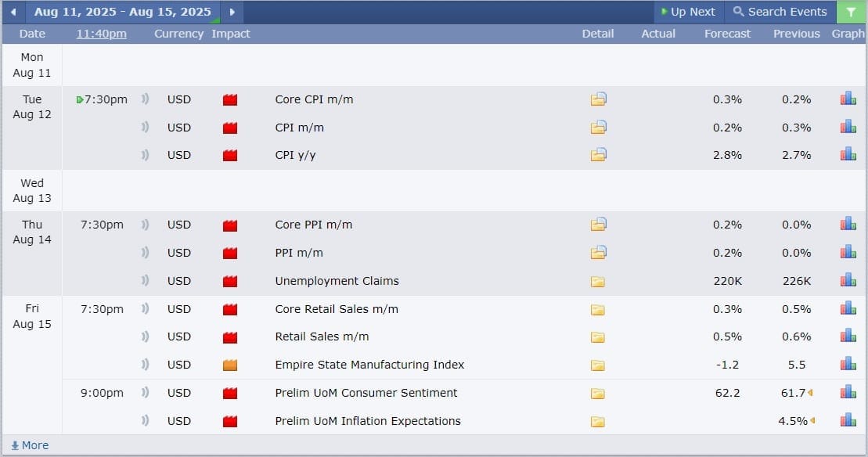
Task: Show graph for Empire State Manufacturing Index
Action: (848, 365)
